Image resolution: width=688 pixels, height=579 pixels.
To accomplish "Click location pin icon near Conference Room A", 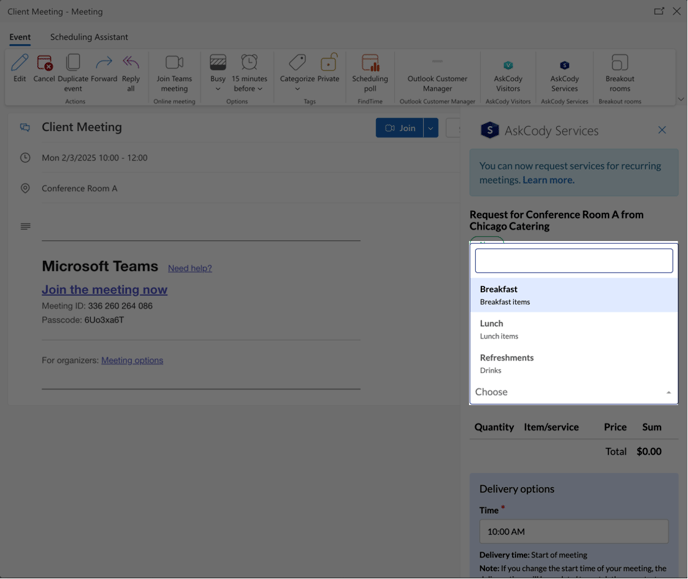I will tap(25, 188).
